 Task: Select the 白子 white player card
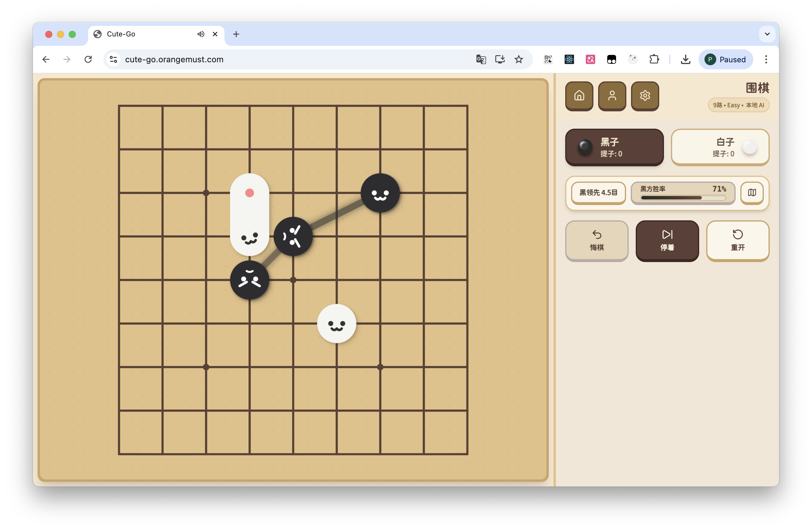[x=720, y=147]
